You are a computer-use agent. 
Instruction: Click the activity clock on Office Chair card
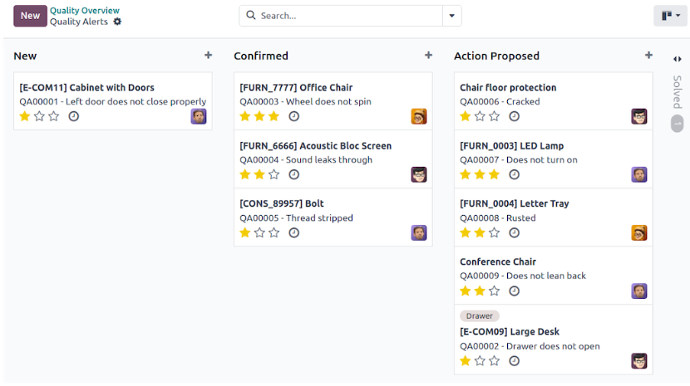294,116
